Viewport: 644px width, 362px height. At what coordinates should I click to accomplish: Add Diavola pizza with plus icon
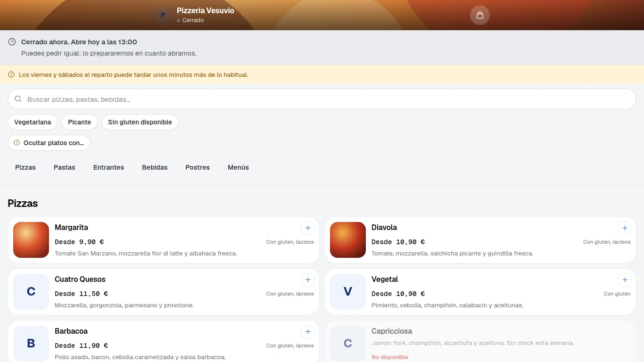pos(625,228)
